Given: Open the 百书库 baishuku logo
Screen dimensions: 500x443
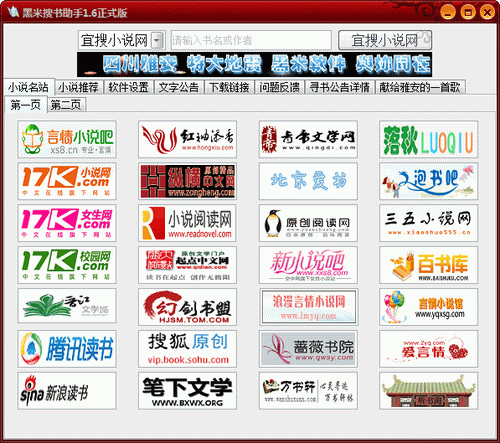Looking at the screenshot, I should [428, 265].
